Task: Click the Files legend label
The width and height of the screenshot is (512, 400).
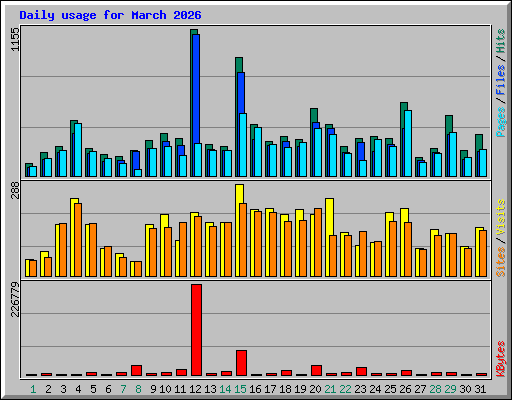Action: [500, 80]
